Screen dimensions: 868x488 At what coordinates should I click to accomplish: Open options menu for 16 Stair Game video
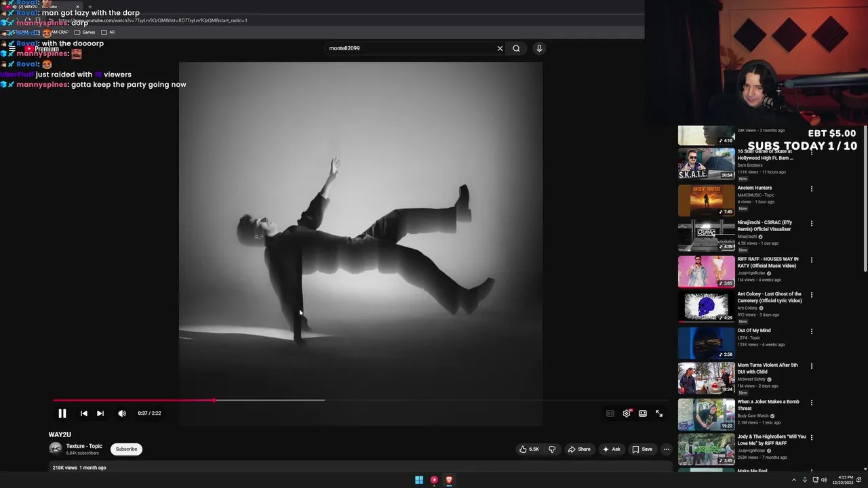[812, 154]
